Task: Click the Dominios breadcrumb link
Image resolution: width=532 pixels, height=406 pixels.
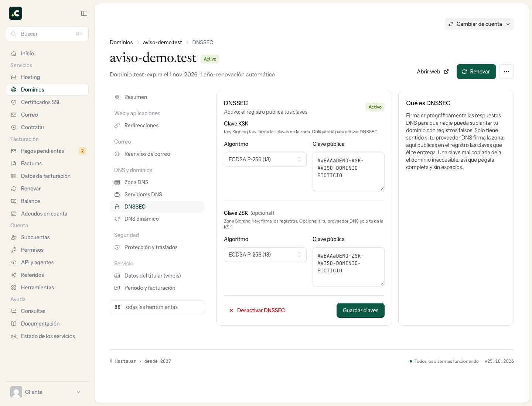Action: pos(121,42)
